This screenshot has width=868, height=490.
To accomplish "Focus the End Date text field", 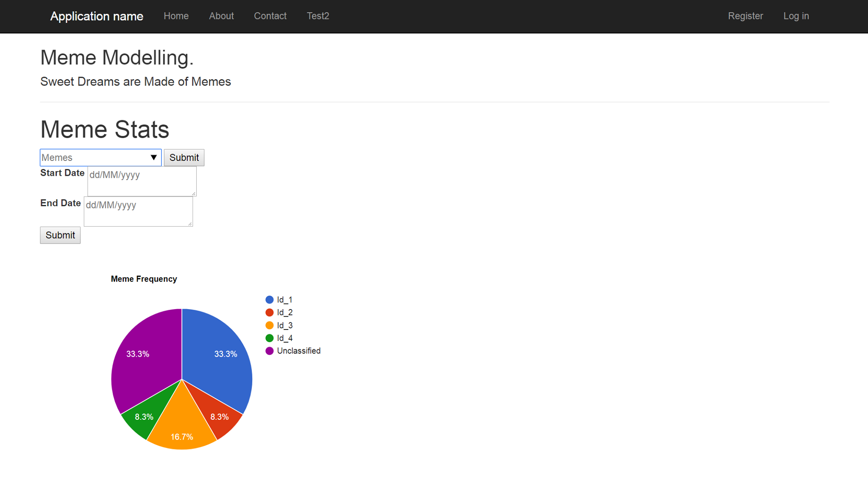I will click(x=138, y=211).
